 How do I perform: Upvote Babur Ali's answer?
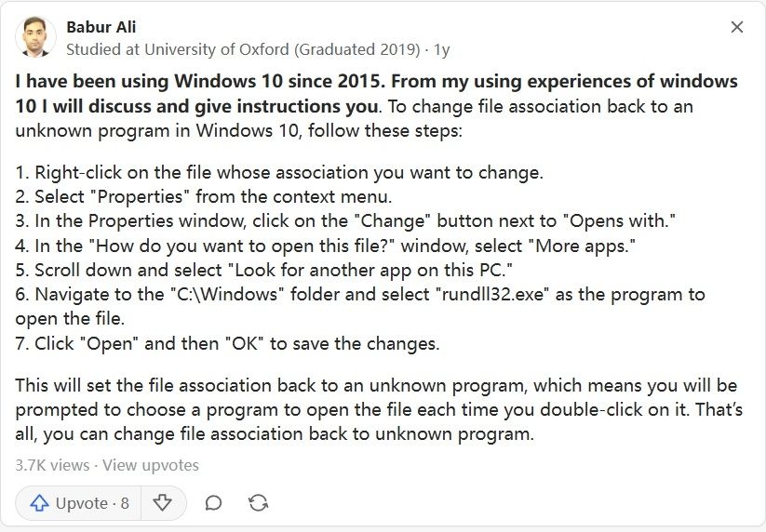click(x=79, y=503)
